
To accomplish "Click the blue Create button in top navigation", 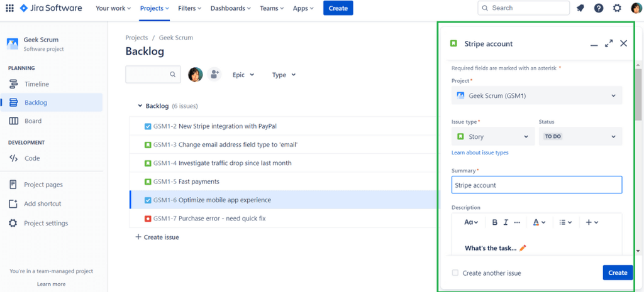I will click(338, 8).
